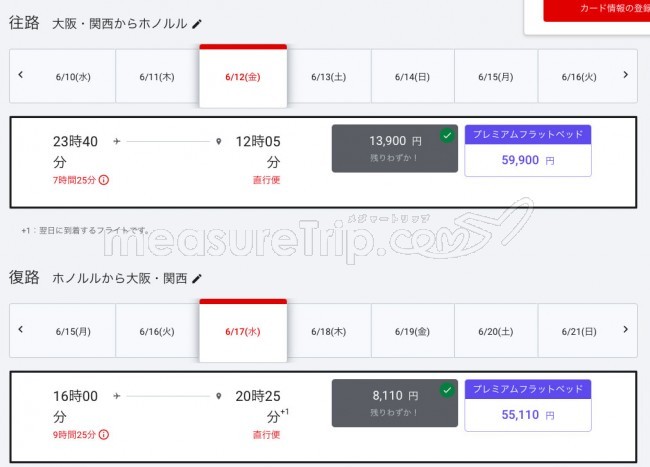Show earlier return dates with the left chevron
650x467 pixels.
21,329
